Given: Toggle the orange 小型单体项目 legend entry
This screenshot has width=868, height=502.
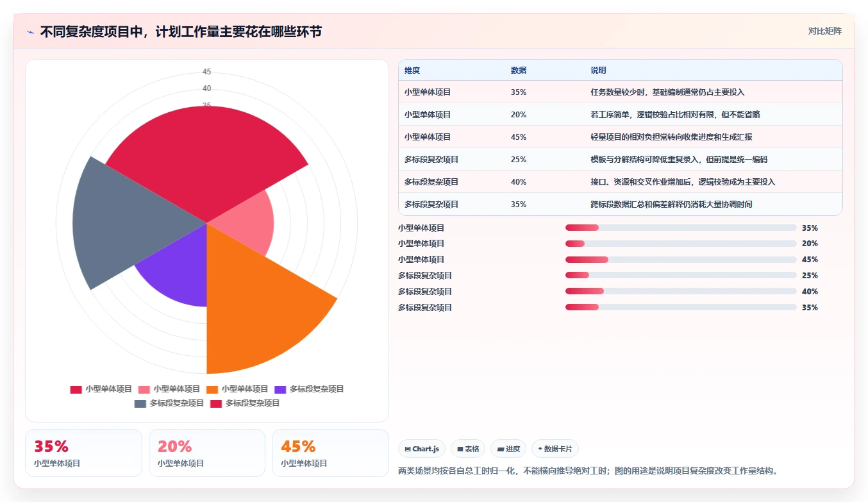Looking at the screenshot, I should (x=237, y=389).
